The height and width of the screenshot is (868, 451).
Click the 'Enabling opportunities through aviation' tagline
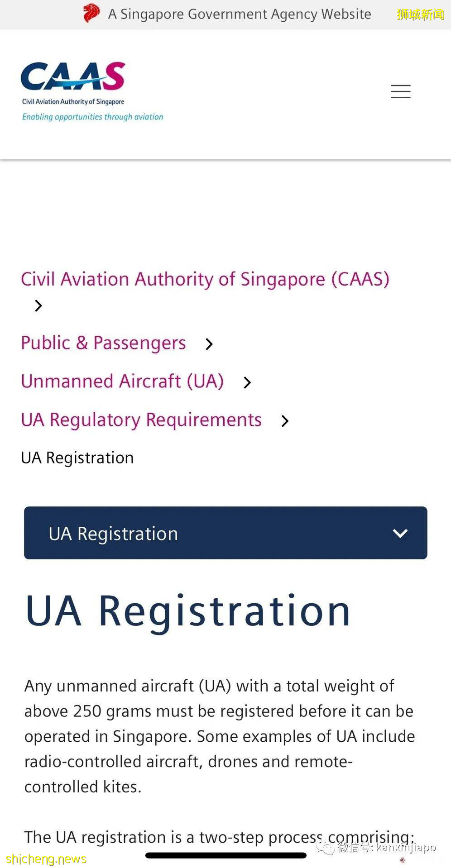(x=93, y=117)
